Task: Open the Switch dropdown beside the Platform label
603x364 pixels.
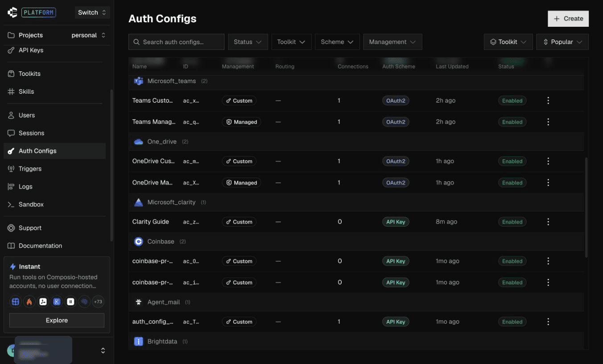Action: click(x=92, y=12)
